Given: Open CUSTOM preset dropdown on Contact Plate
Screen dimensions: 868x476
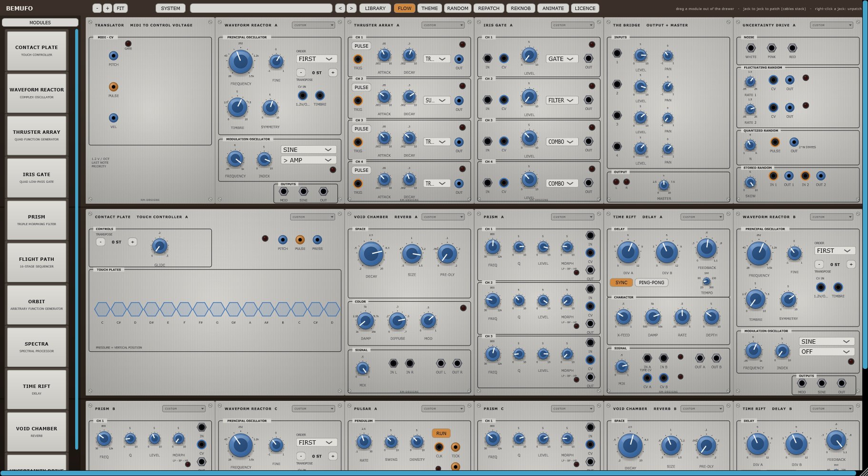Looking at the screenshot, I should (x=313, y=217).
